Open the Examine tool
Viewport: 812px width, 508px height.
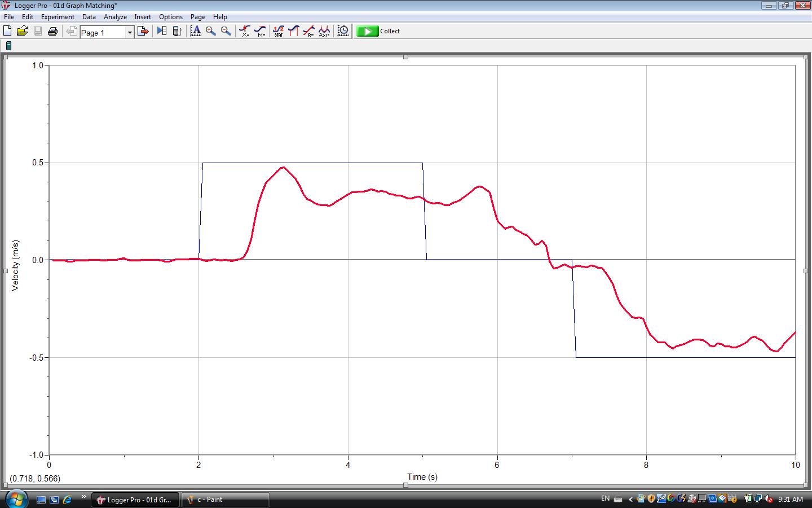pos(244,30)
